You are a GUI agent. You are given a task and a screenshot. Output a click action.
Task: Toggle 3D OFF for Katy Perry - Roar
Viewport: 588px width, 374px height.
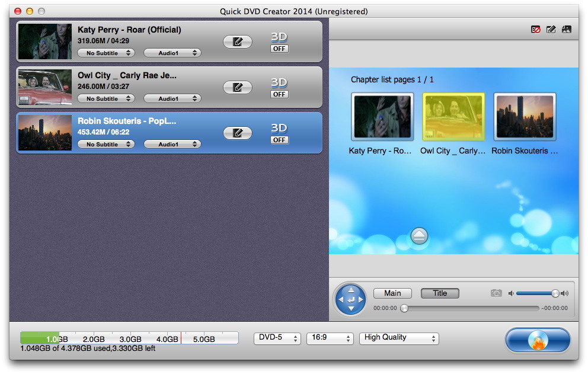tap(279, 49)
